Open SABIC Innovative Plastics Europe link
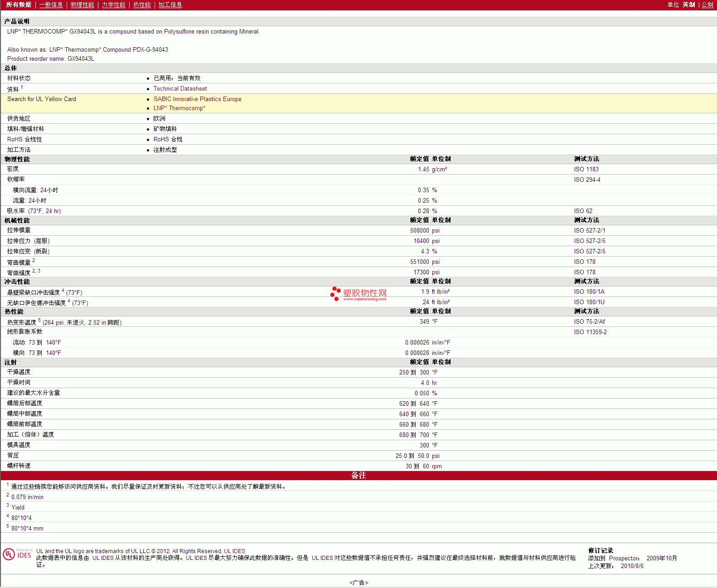Image resolution: width=717 pixels, height=588 pixels. [197, 99]
